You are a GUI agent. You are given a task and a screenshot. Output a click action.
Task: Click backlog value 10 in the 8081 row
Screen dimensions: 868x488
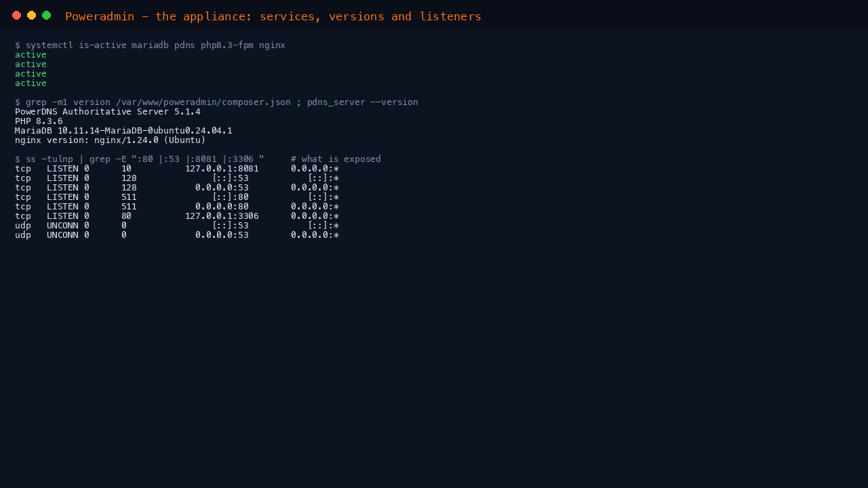click(x=127, y=169)
